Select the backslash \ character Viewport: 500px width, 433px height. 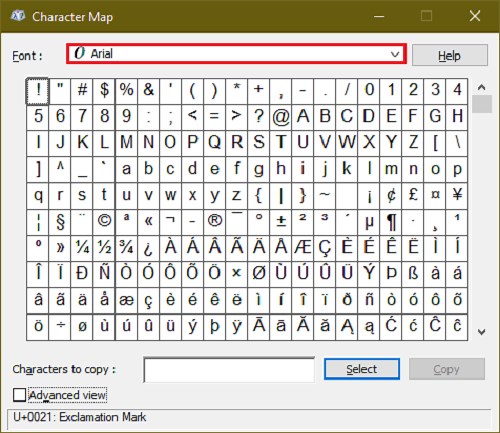tap(457, 143)
